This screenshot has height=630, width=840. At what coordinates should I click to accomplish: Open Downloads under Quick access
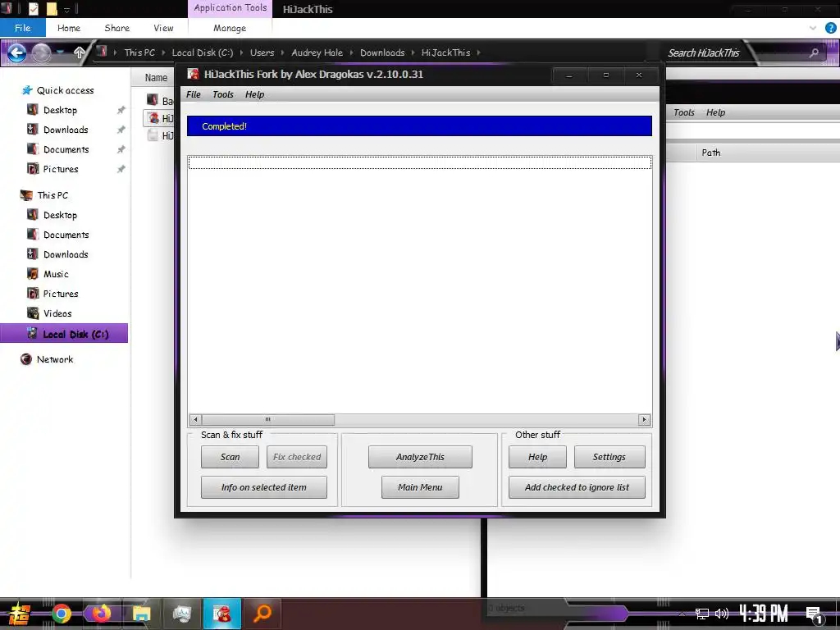tap(66, 130)
